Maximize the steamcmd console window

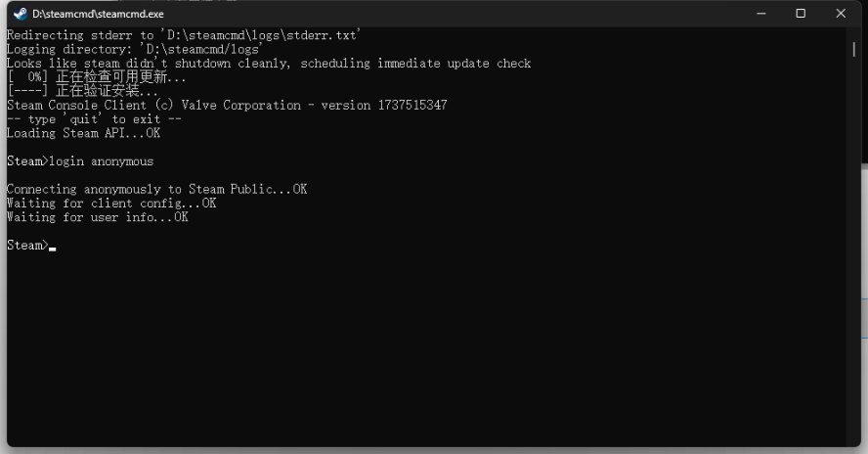tap(801, 14)
